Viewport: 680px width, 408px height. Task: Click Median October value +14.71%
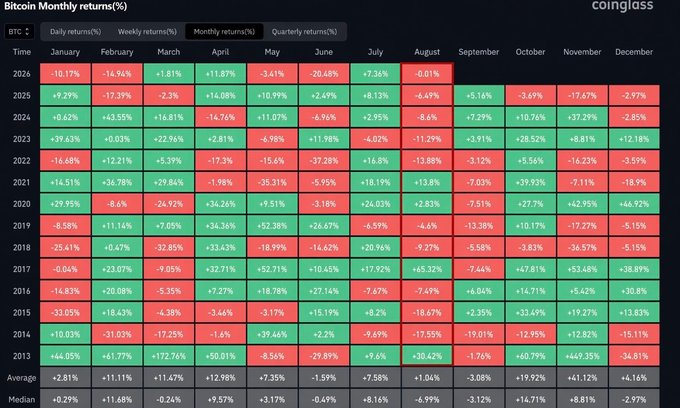coord(530,399)
